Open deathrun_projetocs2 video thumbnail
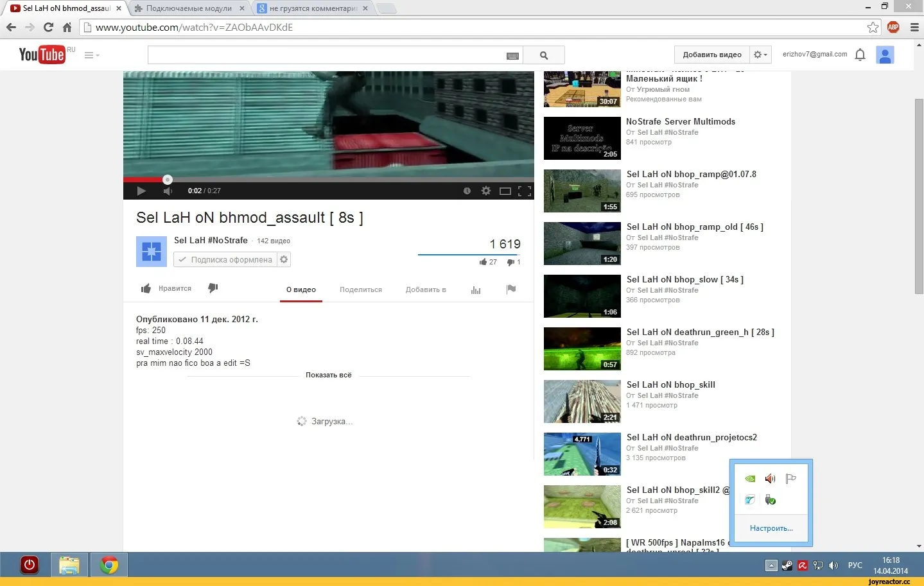Viewport: 924px width, 586px height. 582,454
